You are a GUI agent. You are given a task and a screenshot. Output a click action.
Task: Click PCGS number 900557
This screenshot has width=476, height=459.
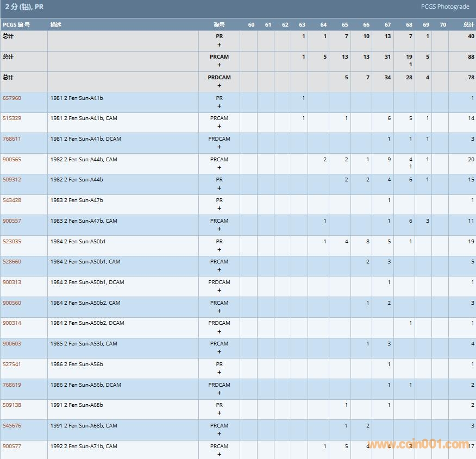click(x=12, y=221)
